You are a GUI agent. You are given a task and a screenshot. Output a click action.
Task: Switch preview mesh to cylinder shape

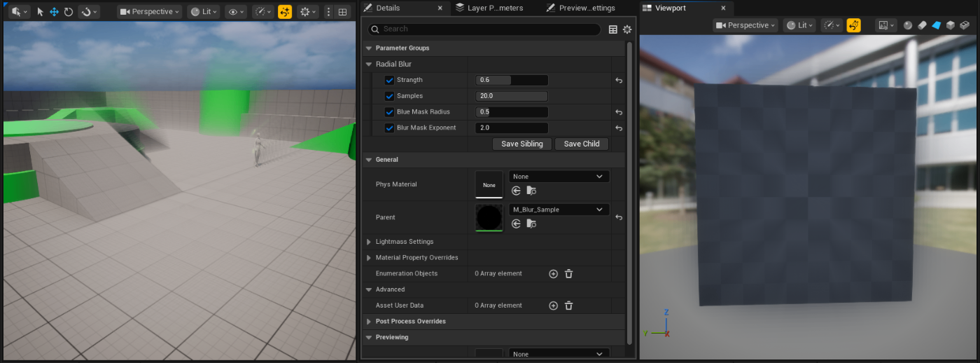[922, 25]
